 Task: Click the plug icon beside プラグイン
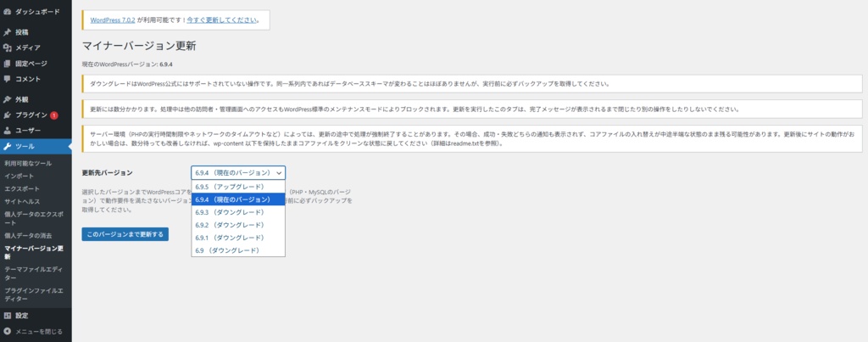point(7,115)
